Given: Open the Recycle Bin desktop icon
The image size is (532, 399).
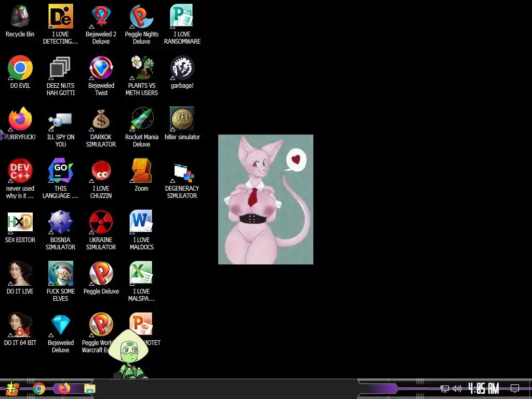Looking at the screenshot, I should [x=20, y=17].
